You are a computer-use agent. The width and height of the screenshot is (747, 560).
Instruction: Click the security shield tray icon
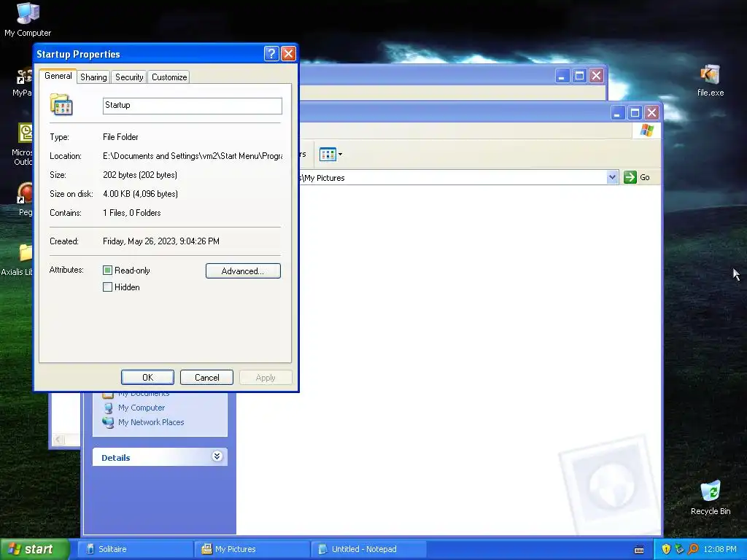(666, 549)
